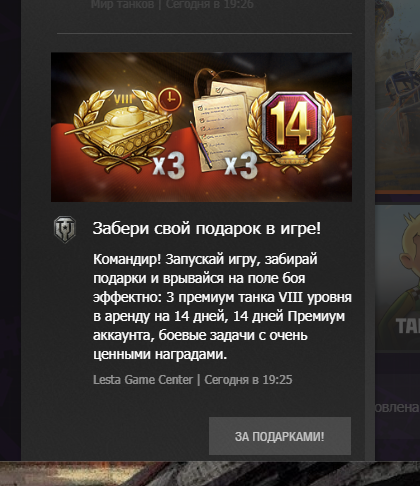Click the dark background left of the notification panel
Image resolution: width=420 pixels, height=486 pixels.
(10, 230)
